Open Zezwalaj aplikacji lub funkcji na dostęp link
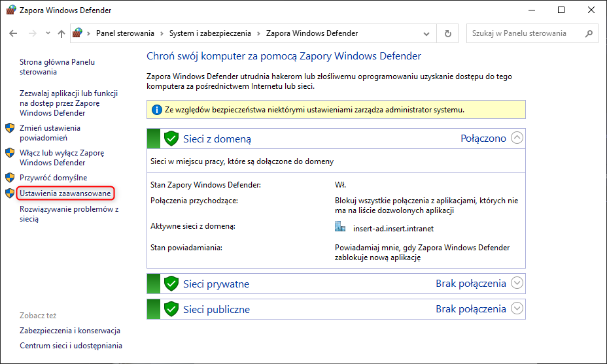 click(x=69, y=103)
